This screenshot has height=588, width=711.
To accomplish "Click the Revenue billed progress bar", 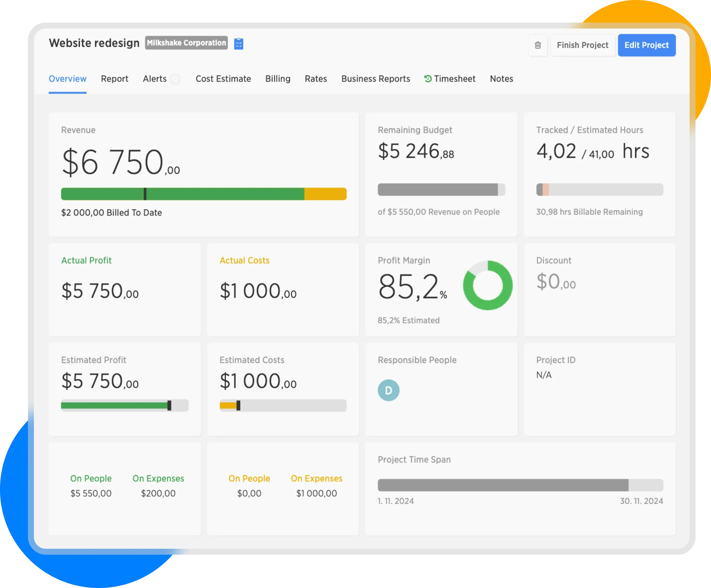I will point(204,194).
